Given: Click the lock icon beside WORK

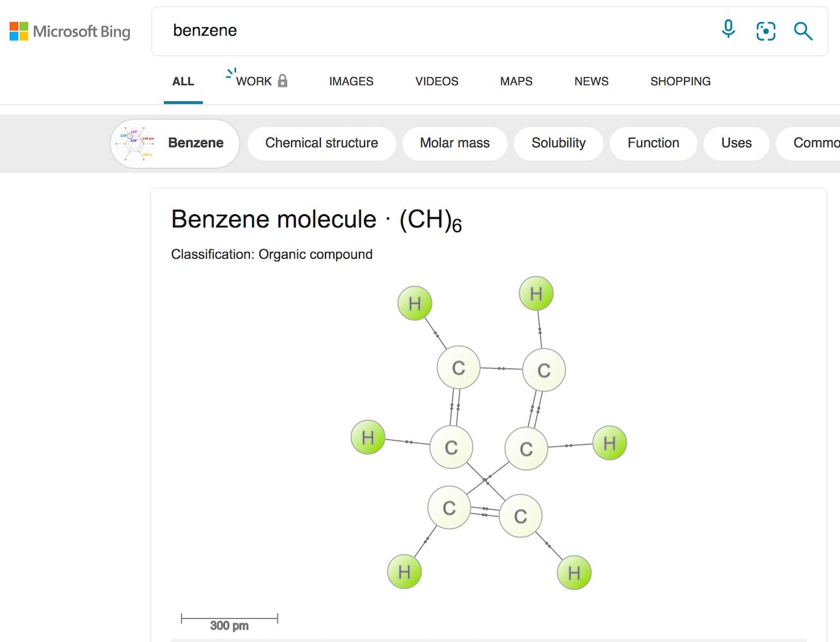Looking at the screenshot, I should pyautogui.click(x=283, y=81).
